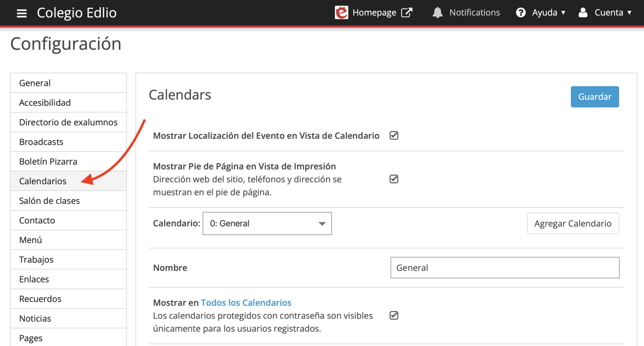This screenshot has width=644, height=346.
Task: Disable Mostrar Pie de Página en Vista de Impresión
Action: tap(394, 179)
